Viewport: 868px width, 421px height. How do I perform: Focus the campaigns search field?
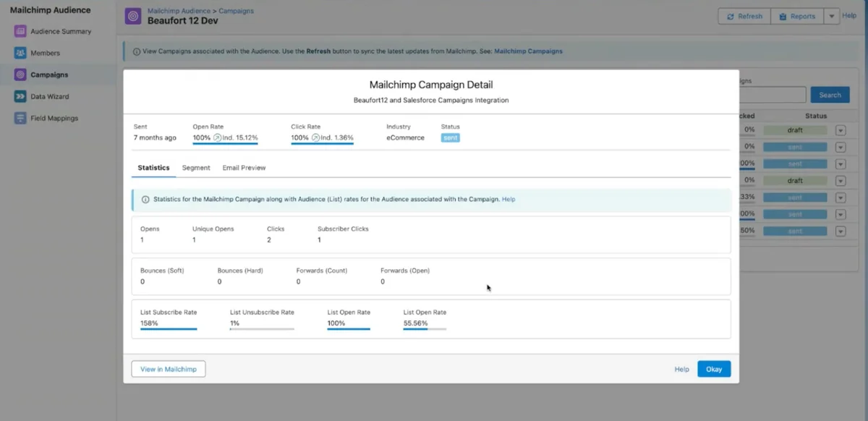click(772, 95)
